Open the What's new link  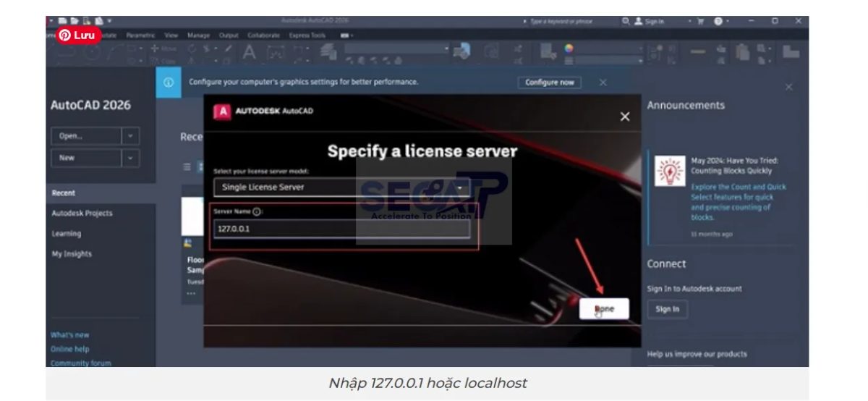click(70, 335)
